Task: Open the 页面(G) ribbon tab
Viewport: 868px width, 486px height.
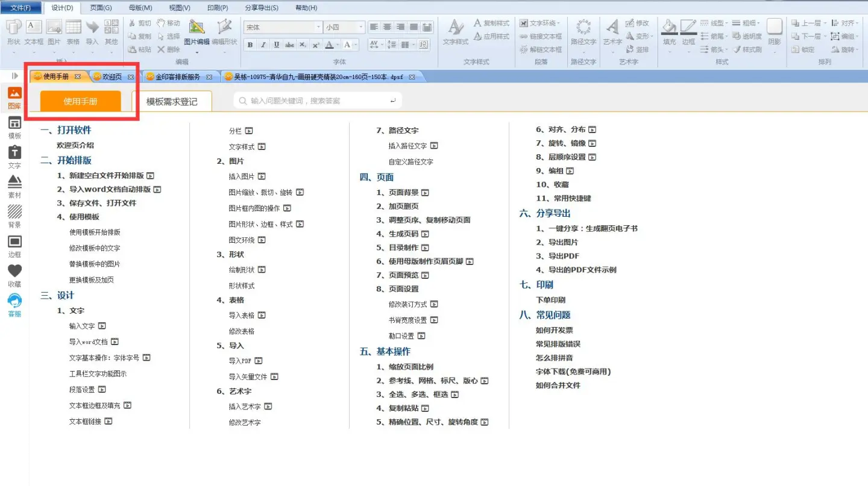Action: 101,8
